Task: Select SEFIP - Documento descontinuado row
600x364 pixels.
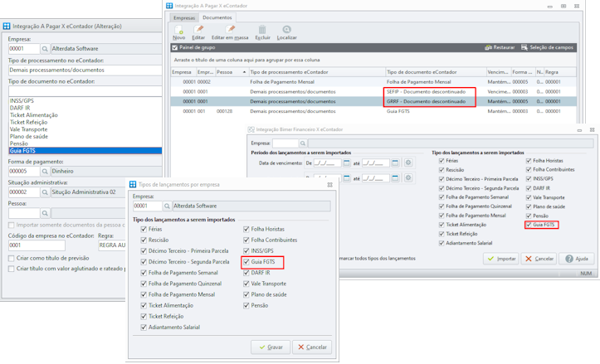Action: tap(373, 92)
